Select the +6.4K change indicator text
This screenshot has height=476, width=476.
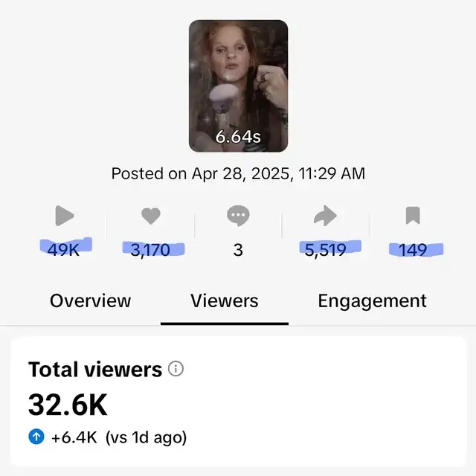click(x=76, y=437)
